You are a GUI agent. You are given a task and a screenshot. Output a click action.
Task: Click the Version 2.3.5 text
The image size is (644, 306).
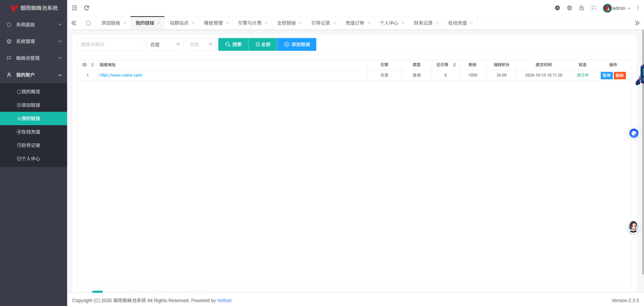pos(625,301)
